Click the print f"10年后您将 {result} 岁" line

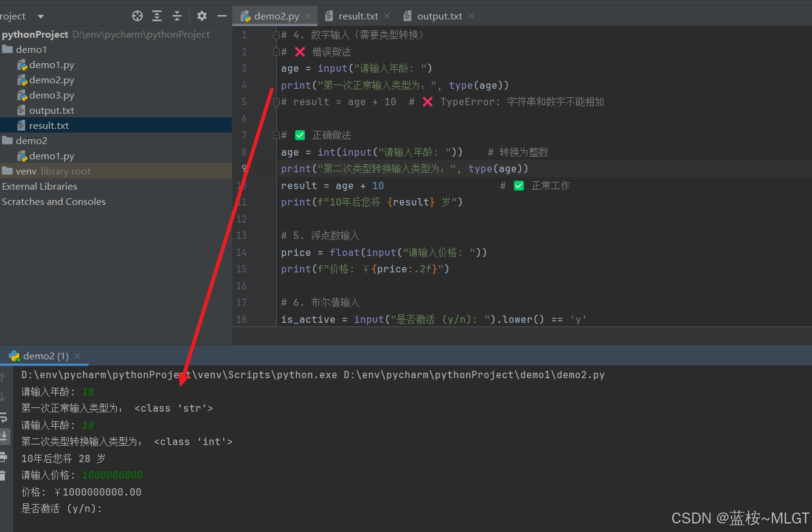point(372,202)
